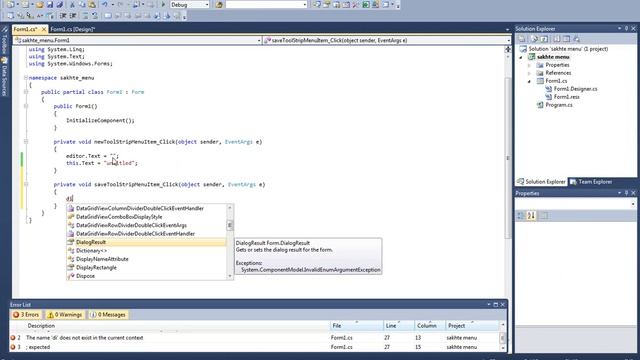Select the '; expected' error row
Viewport: 640px width, 360px height.
[x=255, y=347]
